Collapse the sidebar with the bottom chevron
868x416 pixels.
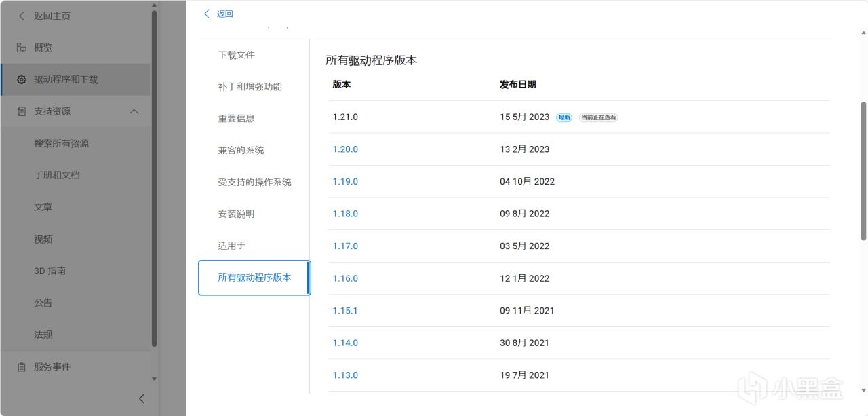click(141, 398)
